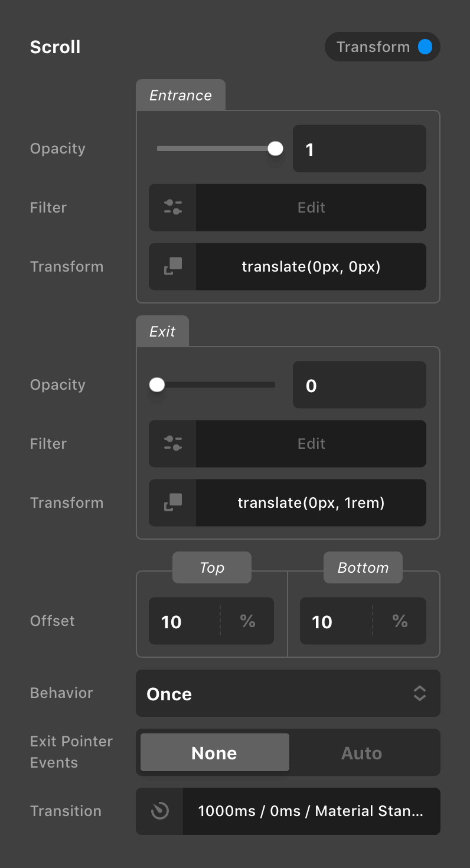Image resolution: width=470 pixels, height=868 pixels.
Task: Toggle the Transform switch in Scroll header
Action: (425, 47)
